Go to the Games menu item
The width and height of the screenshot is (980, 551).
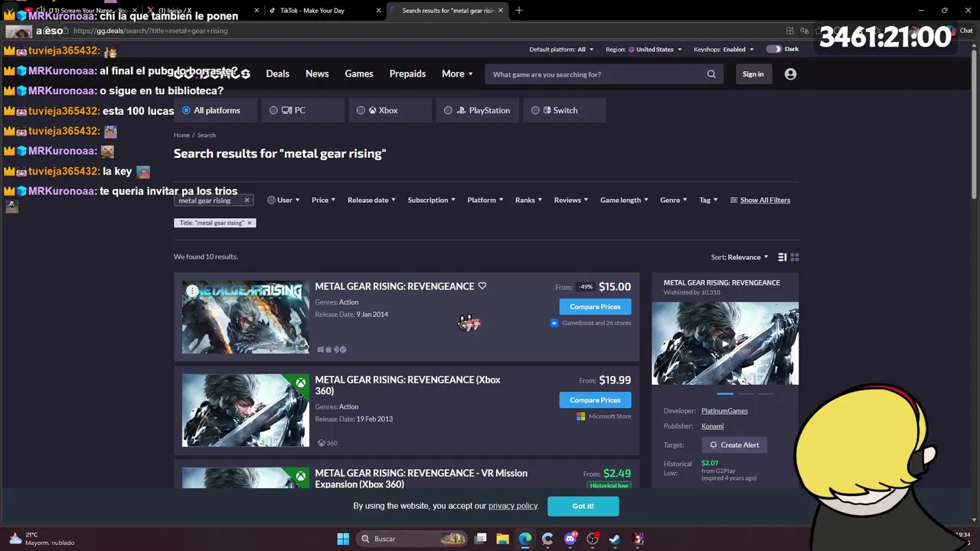point(358,74)
